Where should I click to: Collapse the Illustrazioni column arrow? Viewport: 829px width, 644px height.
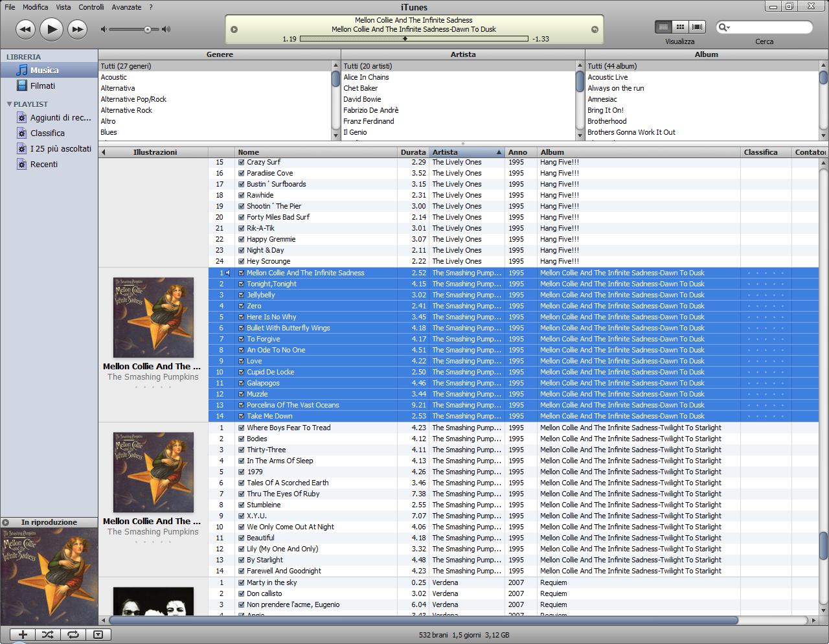104,152
